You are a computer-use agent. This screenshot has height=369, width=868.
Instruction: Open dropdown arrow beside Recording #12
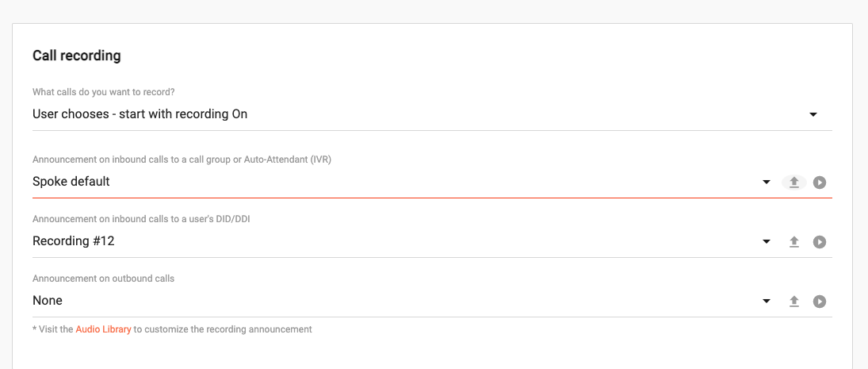(x=767, y=242)
